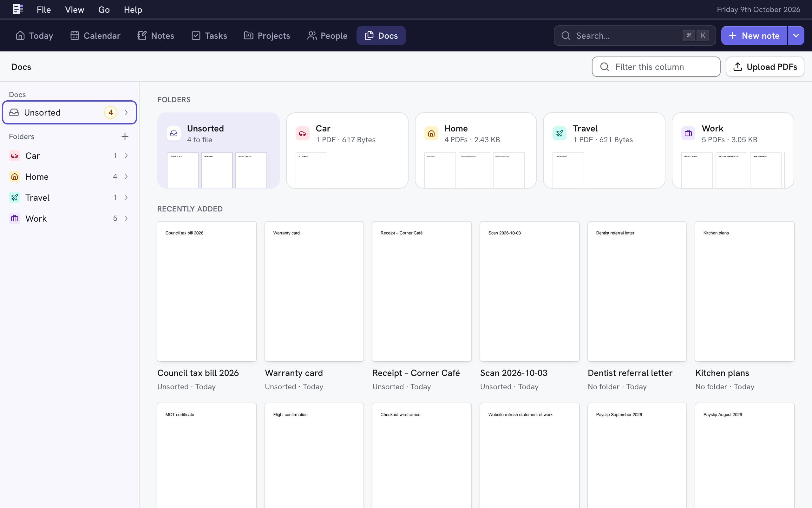Select Unsorted in the sidebar
The image size is (812, 508).
click(x=69, y=112)
